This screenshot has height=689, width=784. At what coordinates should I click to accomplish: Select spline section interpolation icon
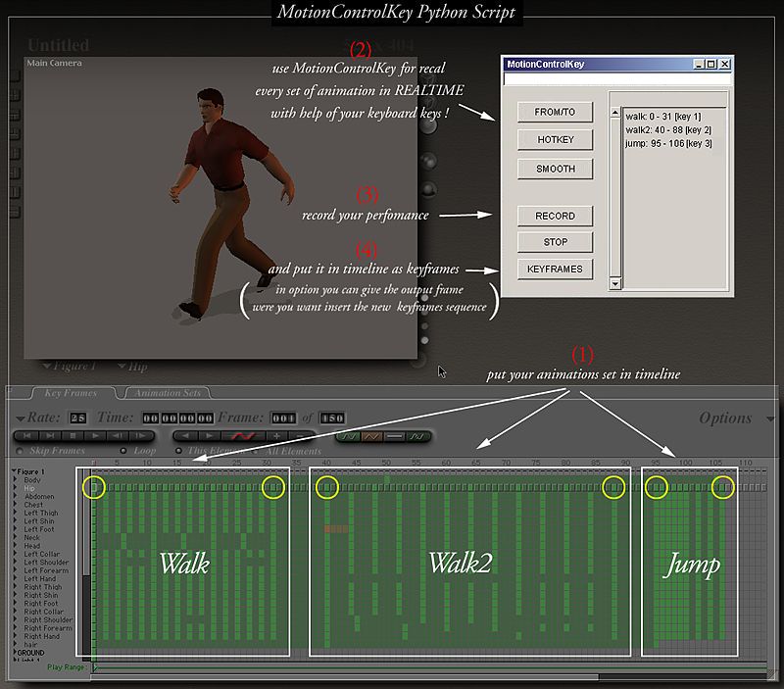(350, 436)
